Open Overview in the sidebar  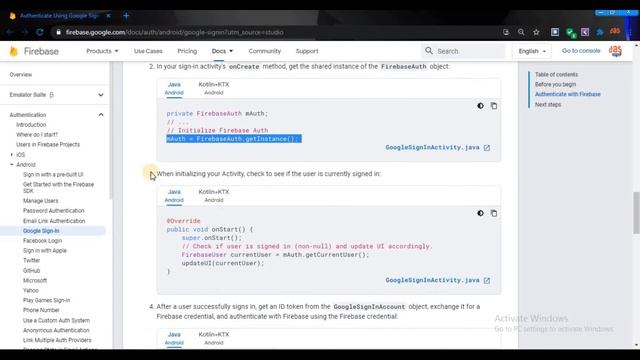(x=20, y=75)
